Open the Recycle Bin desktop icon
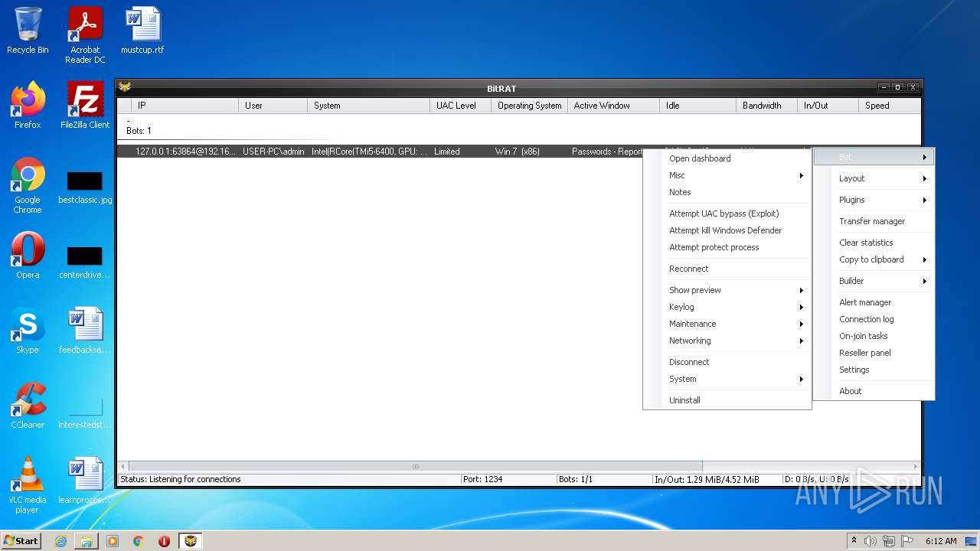Image resolution: width=980 pixels, height=551 pixels. [x=28, y=31]
